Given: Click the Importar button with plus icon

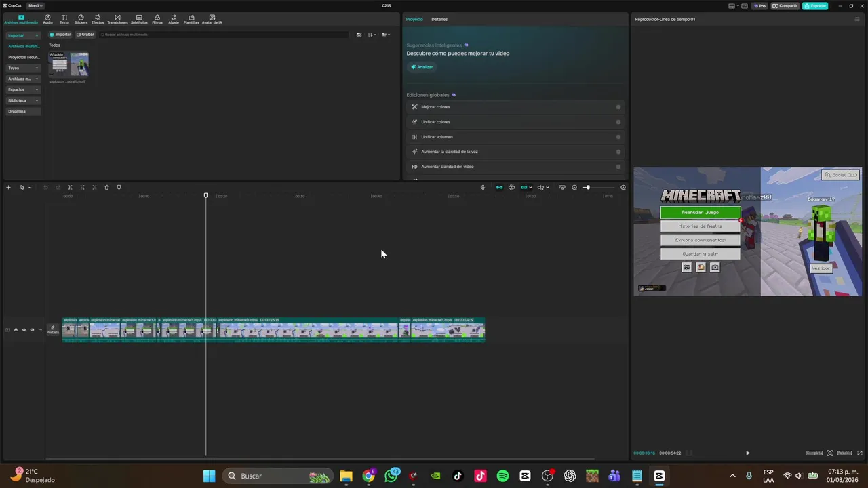Looking at the screenshot, I should [60, 35].
